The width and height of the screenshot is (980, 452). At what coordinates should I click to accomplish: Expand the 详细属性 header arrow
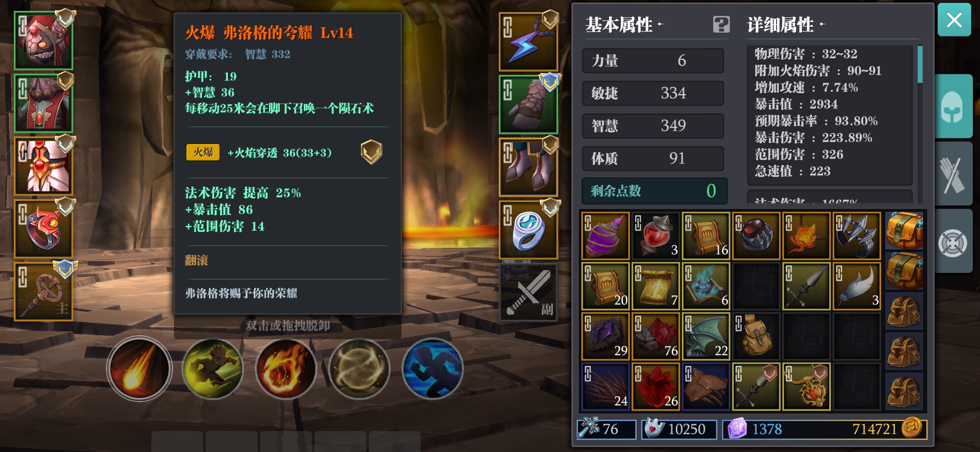(x=822, y=24)
